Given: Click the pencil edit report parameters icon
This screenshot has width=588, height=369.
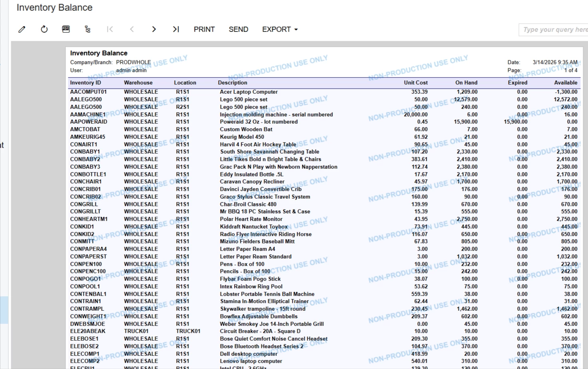Looking at the screenshot, I should [22, 29].
